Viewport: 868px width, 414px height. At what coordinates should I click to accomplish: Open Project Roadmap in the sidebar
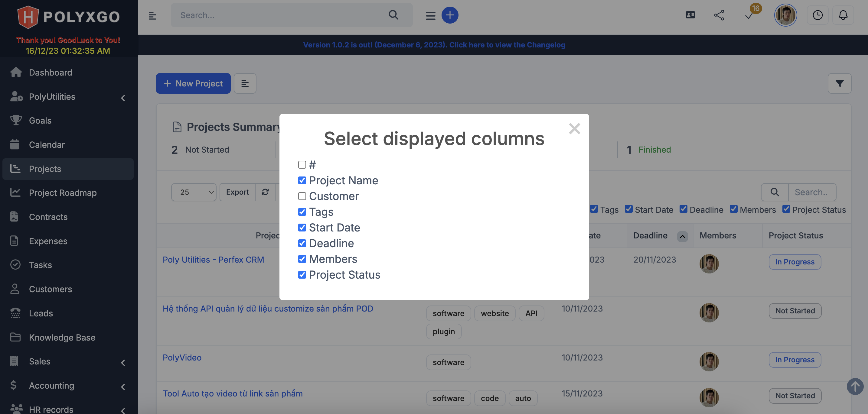coord(63,193)
